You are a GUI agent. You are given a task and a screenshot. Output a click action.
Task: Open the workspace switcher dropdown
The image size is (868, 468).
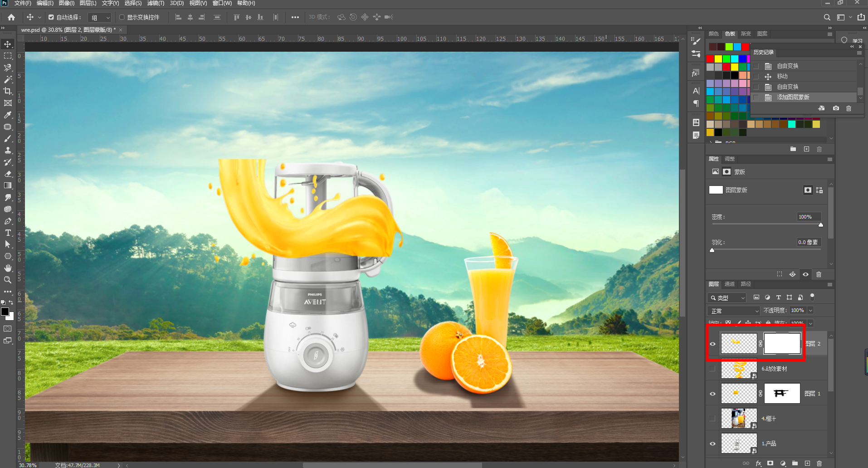(x=844, y=17)
